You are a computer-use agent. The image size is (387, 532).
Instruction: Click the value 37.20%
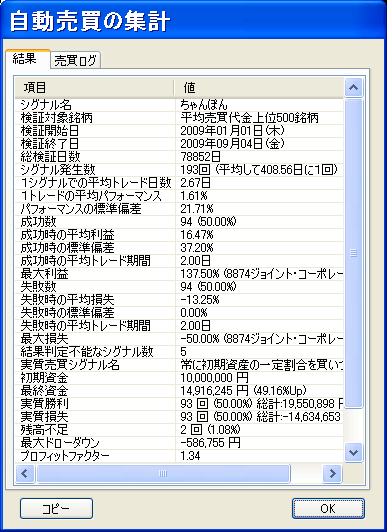[197, 248]
